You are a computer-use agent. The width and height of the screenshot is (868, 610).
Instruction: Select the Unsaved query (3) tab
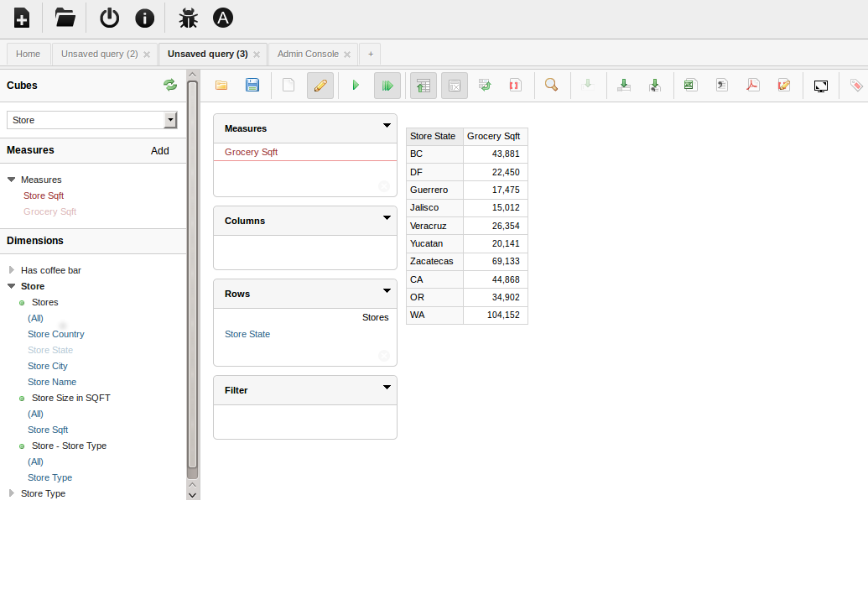pyautogui.click(x=208, y=54)
